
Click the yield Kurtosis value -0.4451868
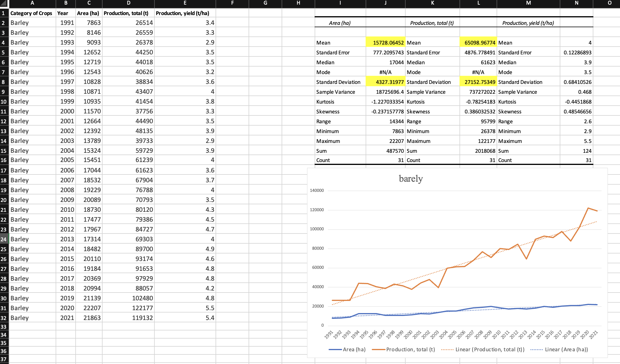click(x=577, y=102)
